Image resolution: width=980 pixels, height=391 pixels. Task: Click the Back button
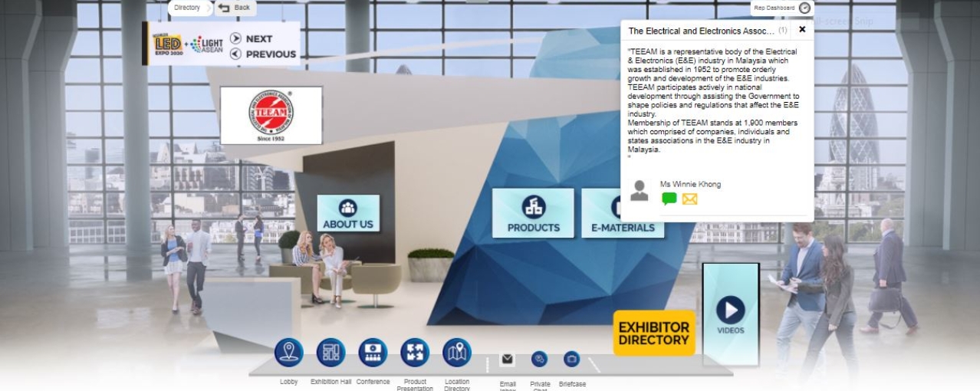[234, 8]
